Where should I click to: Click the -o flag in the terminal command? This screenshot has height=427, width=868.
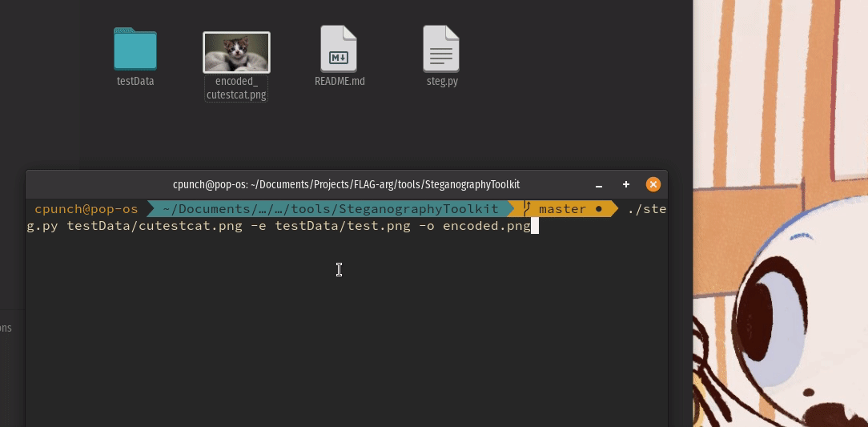click(427, 226)
